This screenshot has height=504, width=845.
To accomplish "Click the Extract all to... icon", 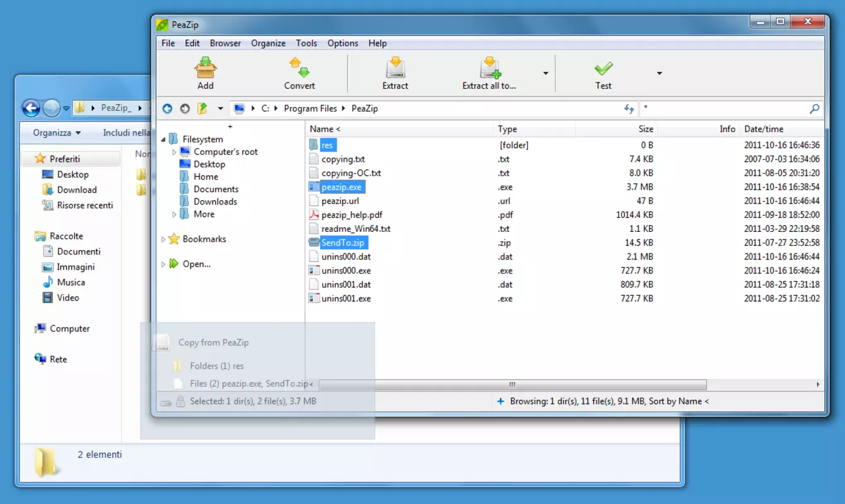I will [x=490, y=67].
